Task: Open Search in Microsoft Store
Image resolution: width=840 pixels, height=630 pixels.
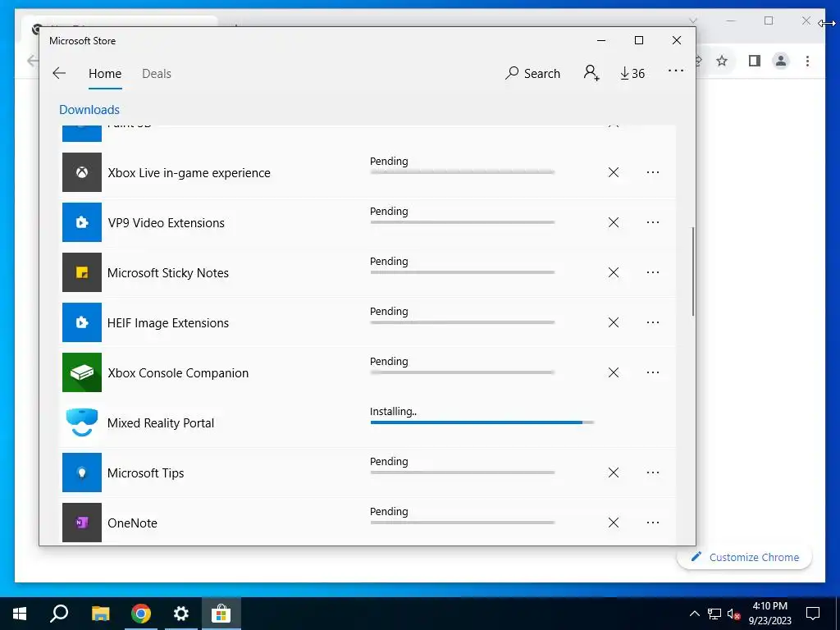Action: (532, 73)
